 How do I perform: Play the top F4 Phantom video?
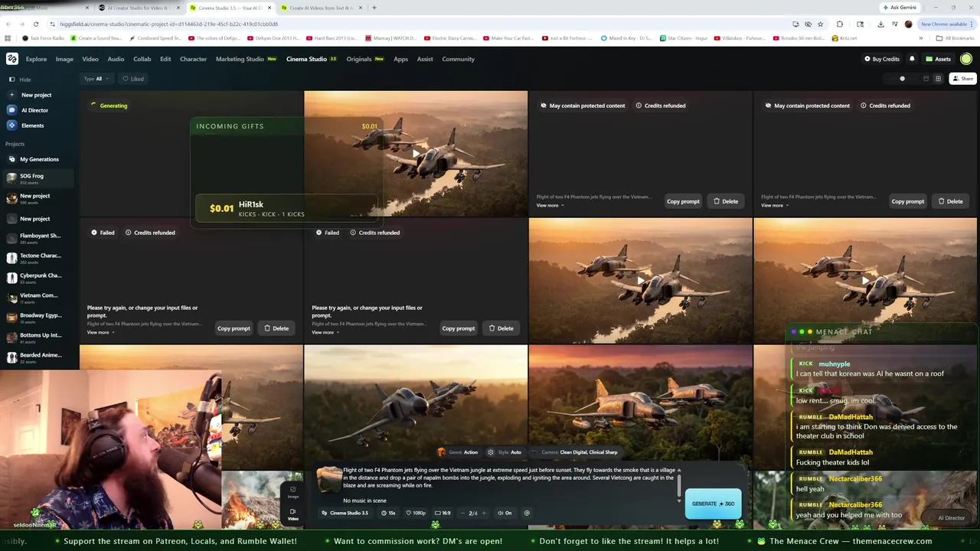[x=416, y=154]
